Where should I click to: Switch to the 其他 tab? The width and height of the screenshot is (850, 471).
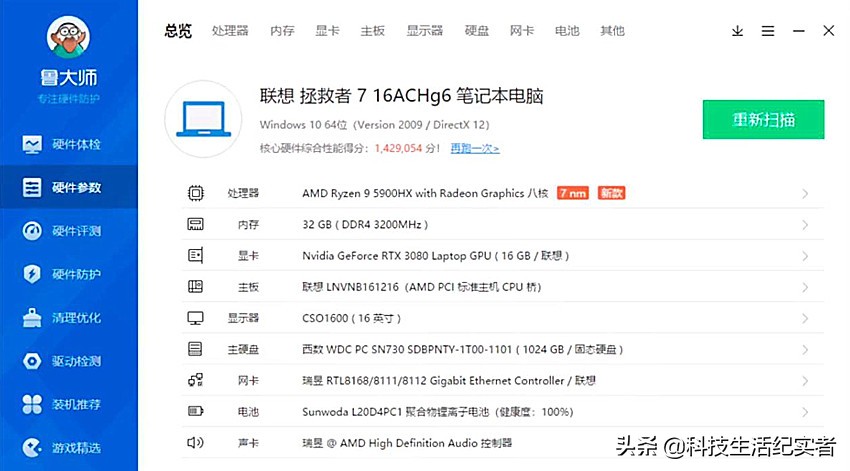coord(613,31)
